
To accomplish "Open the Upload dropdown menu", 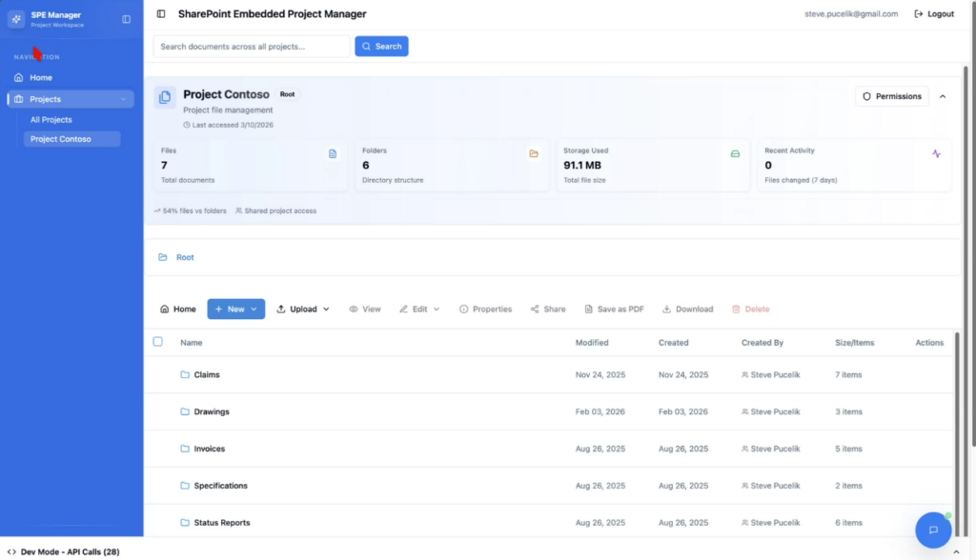I will pyautogui.click(x=303, y=310).
